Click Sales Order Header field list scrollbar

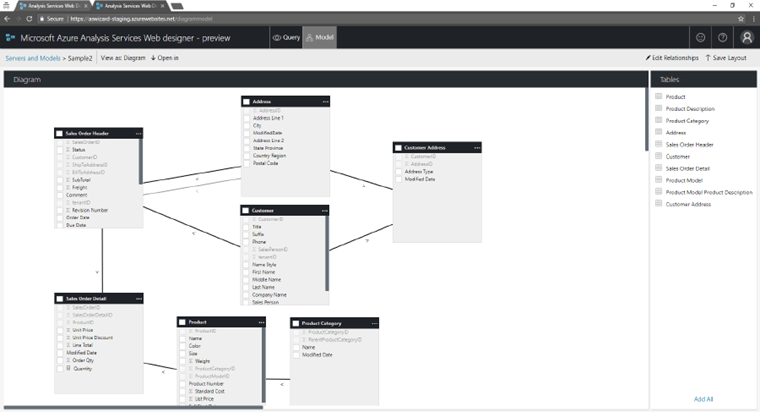coord(141,161)
